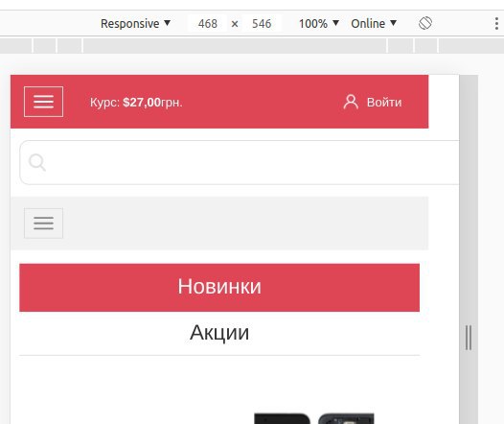
Task: Click the partially visible product image
Action: [314, 418]
